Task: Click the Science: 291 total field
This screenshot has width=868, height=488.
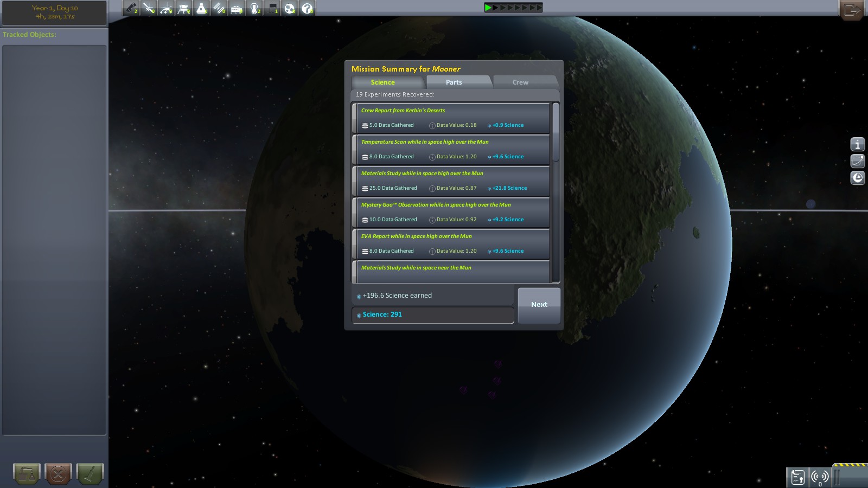Action: [x=433, y=315]
